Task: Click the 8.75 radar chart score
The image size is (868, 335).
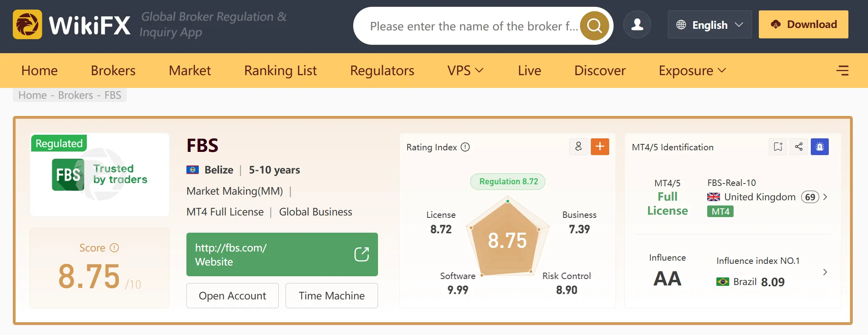Action: (507, 241)
